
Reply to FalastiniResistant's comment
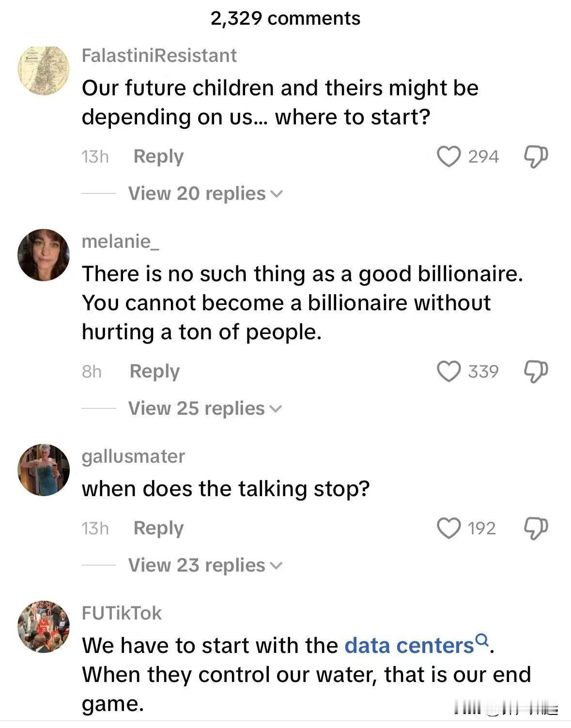point(158,157)
